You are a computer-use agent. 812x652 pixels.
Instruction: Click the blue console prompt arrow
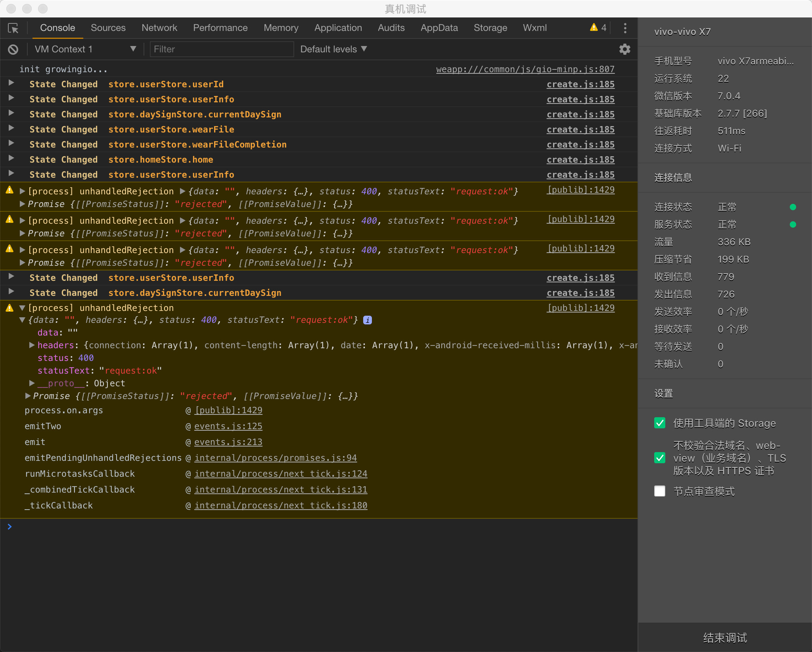click(10, 527)
